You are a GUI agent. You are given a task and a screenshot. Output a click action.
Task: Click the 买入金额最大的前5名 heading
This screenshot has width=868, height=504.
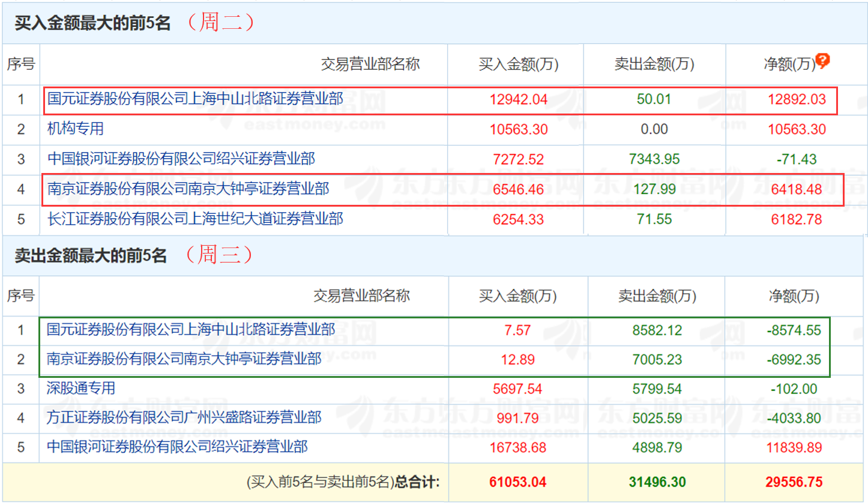[x=93, y=23]
